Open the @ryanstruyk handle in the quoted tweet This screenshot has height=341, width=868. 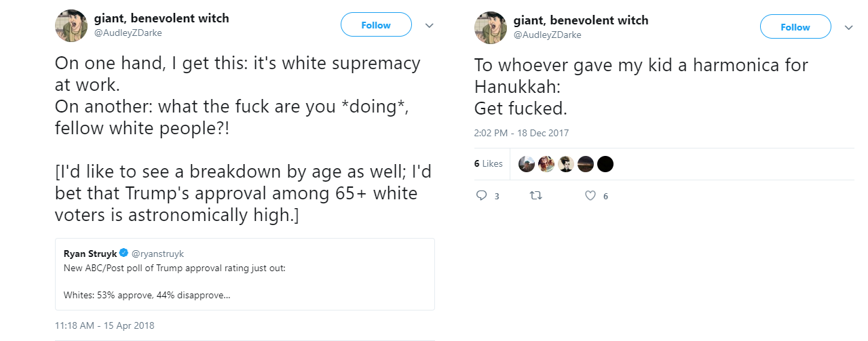pos(157,254)
